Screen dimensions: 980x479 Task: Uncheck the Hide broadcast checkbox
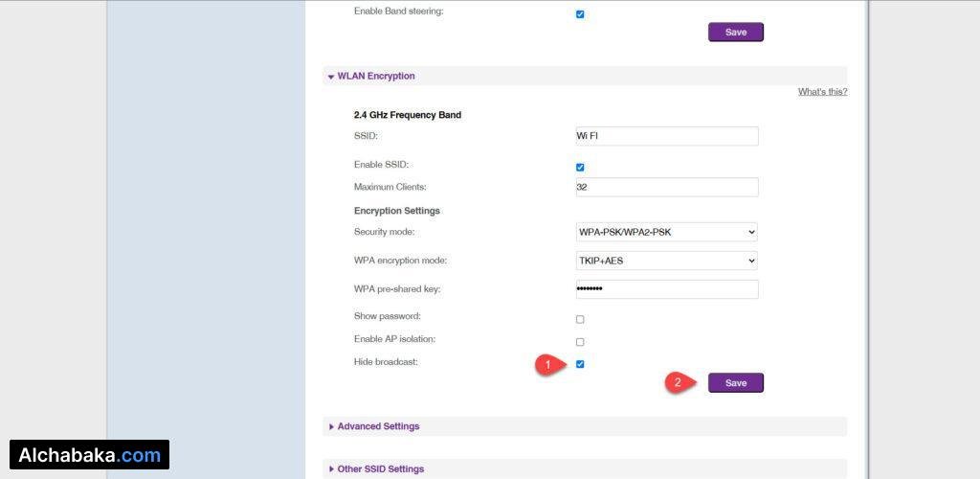click(x=580, y=364)
